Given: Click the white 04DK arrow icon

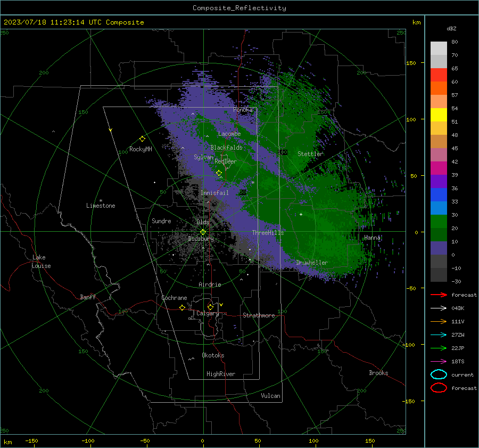Looking at the screenshot, I should (x=439, y=308).
